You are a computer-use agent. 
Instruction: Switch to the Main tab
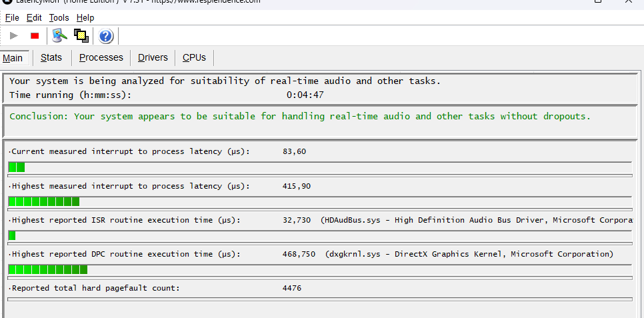point(13,58)
